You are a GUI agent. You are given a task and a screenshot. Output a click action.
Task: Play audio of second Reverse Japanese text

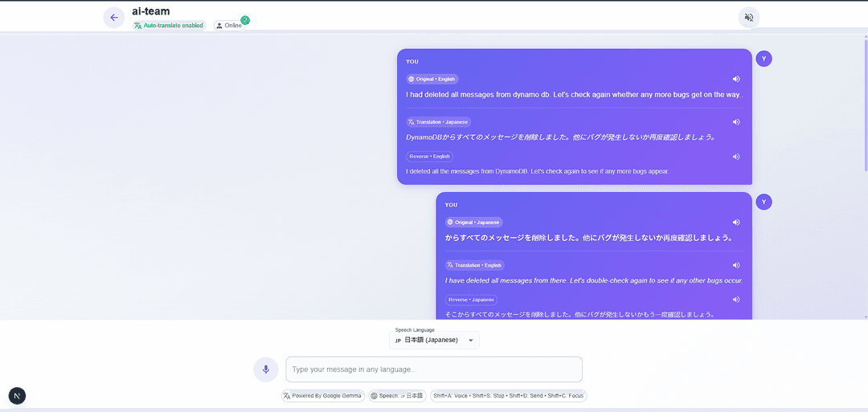[736, 300]
